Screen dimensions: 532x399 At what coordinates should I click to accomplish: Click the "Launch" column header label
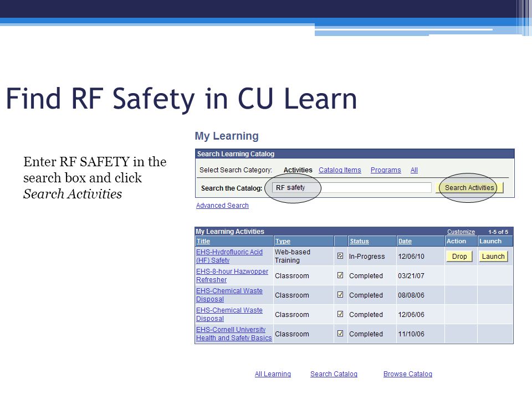(x=490, y=241)
